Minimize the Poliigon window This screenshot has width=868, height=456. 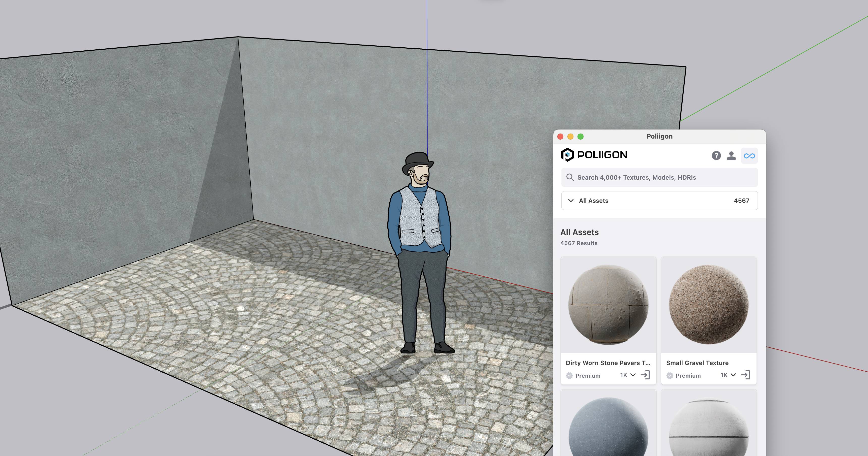pyautogui.click(x=570, y=136)
